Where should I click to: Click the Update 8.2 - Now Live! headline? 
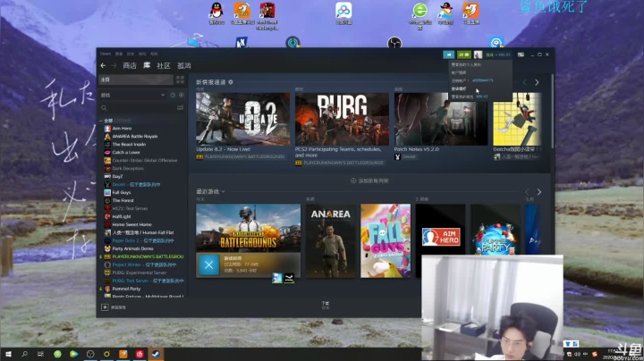pyautogui.click(x=223, y=149)
